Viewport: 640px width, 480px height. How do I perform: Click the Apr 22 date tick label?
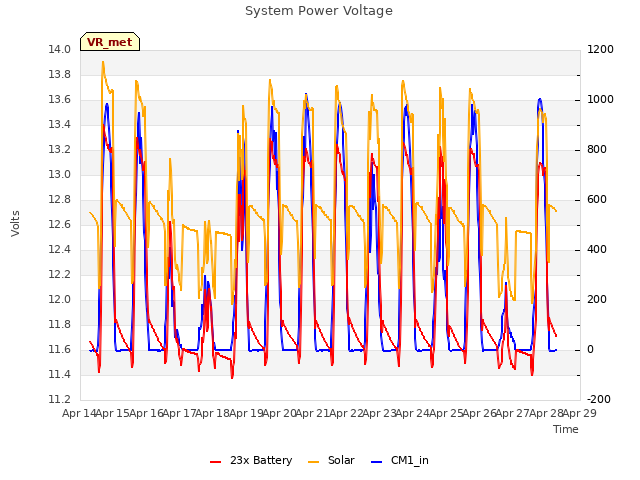point(347,413)
